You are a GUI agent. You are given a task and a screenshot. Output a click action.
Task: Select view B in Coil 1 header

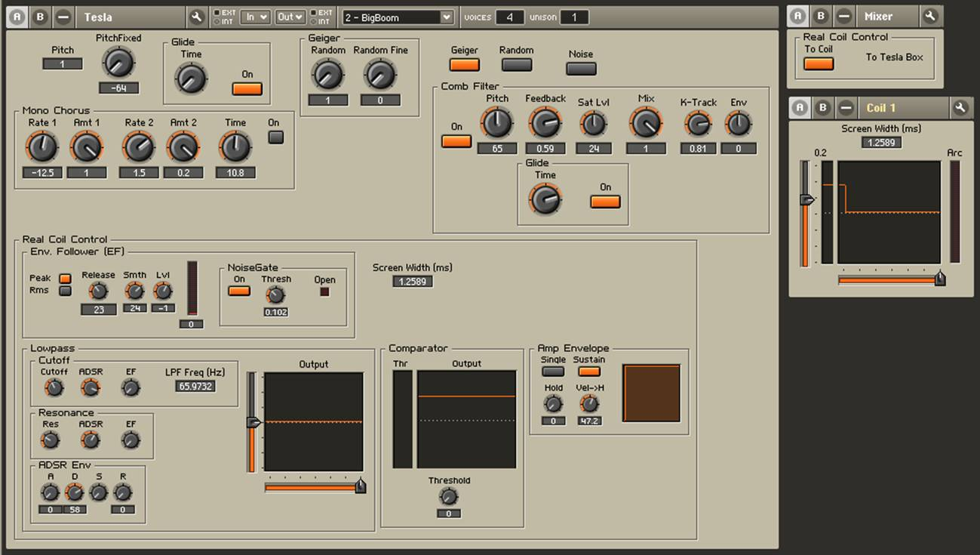(x=823, y=107)
